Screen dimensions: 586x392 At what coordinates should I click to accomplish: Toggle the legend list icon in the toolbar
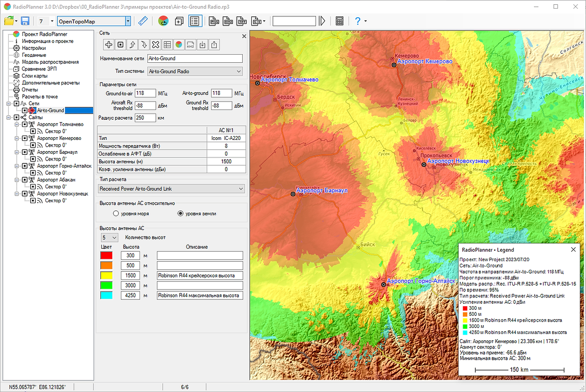click(x=194, y=21)
